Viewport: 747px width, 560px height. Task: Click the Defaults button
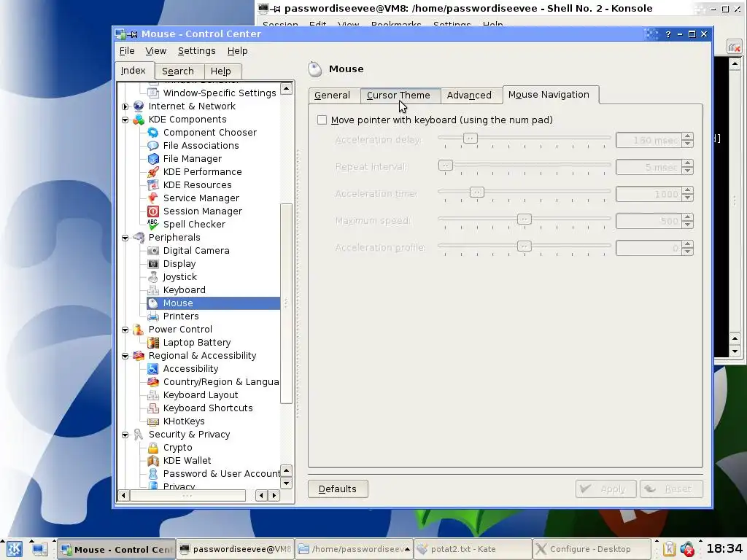(x=338, y=489)
